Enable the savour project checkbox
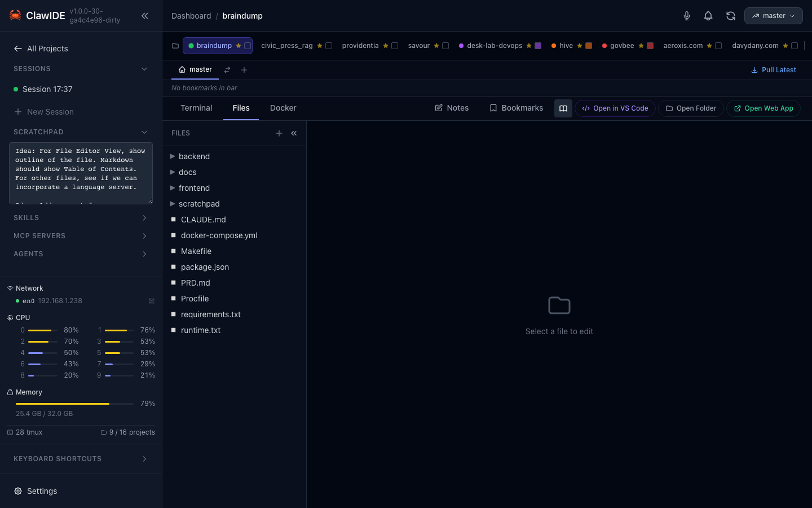This screenshot has width=812, height=508. point(445,45)
